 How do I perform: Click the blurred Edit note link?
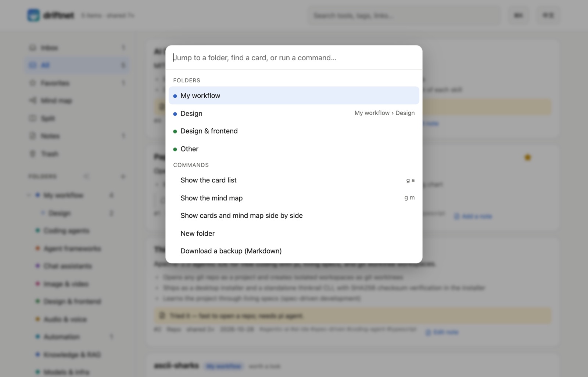pos(442,332)
